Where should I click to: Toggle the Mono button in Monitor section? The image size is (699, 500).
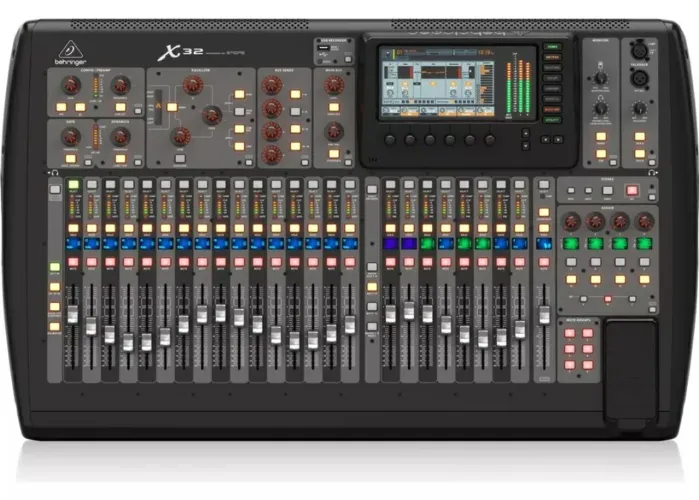click(x=601, y=136)
